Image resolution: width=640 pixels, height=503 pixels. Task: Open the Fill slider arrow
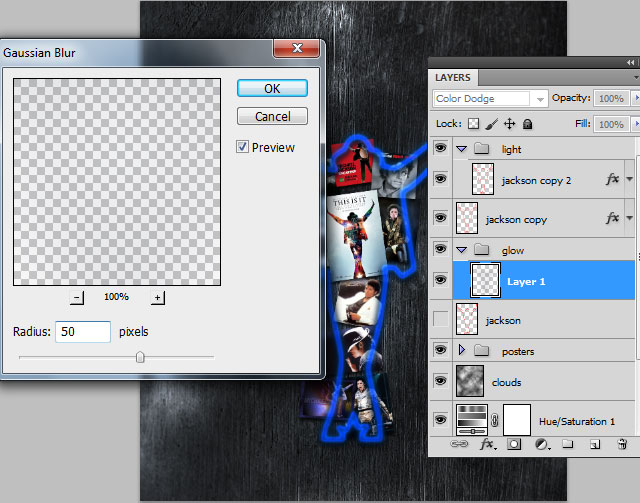click(636, 124)
